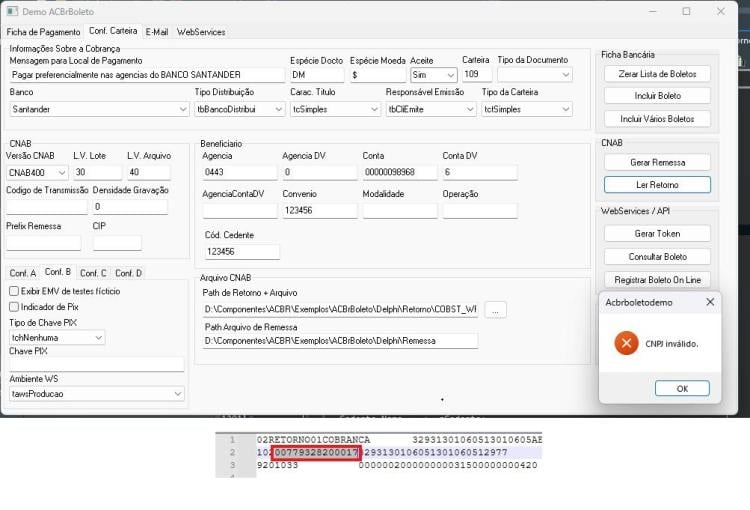The width and height of the screenshot is (750, 510).
Task: Open the Carac. Titulo dropdown
Action: (x=375, y=109)
